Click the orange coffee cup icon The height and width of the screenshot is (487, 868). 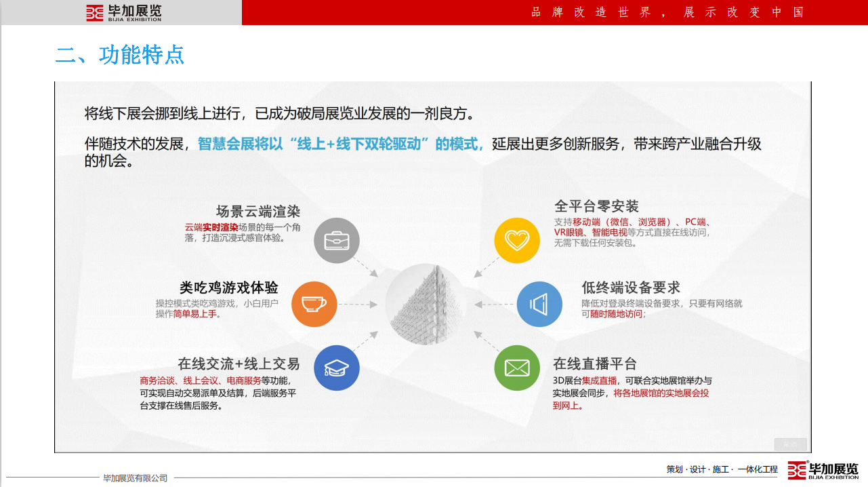[314, 304]
